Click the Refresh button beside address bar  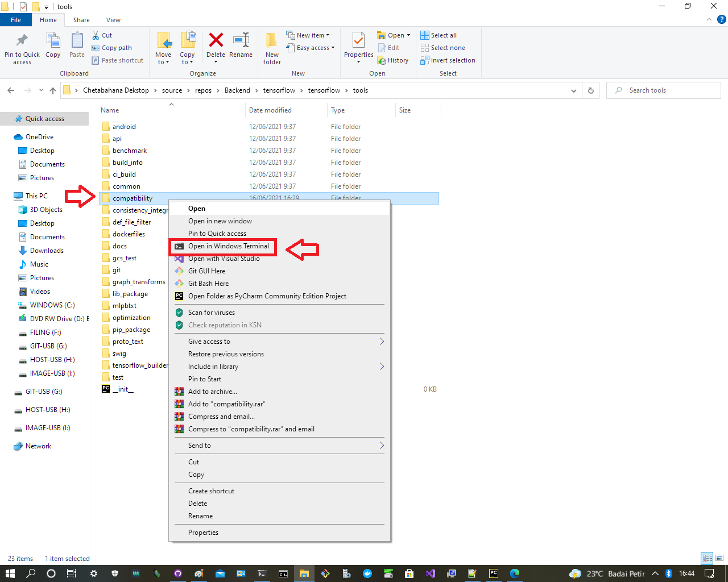click(590, 90)
